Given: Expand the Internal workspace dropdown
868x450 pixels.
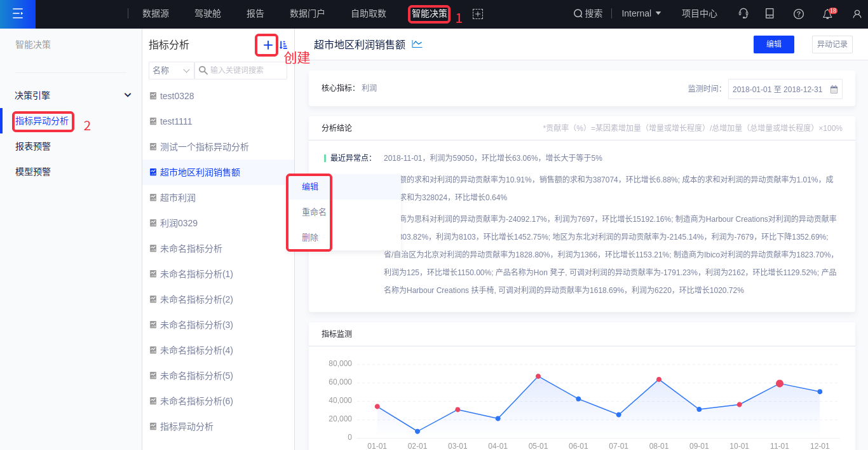Looking at the screenshot, I should tap(641, 13).
